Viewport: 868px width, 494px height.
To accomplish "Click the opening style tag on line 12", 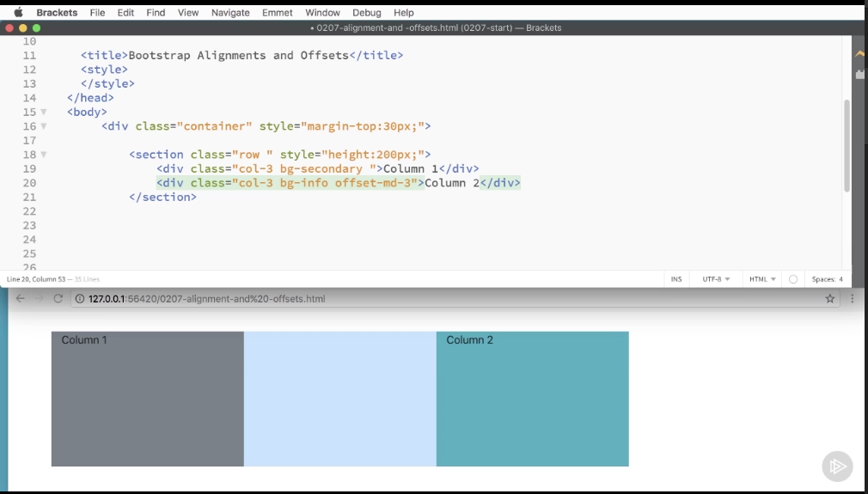I will 104,70.
